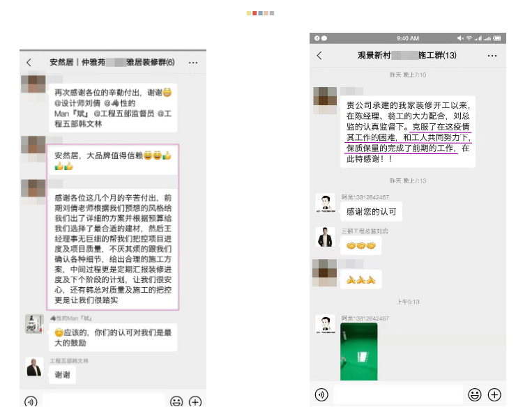
Task: Select message 感谢您的认可
Action: [x=372, y=212]
